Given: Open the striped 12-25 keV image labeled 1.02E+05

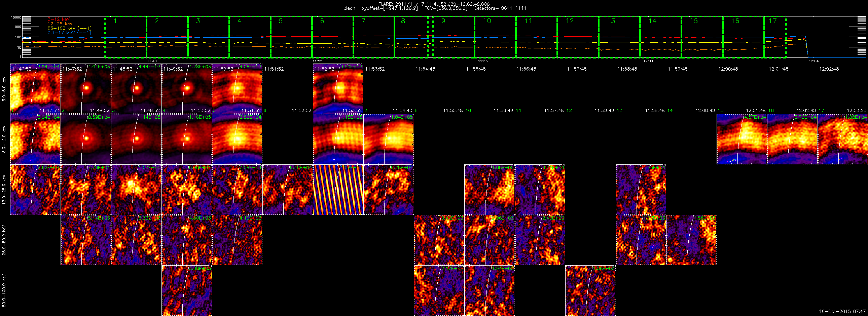Looking at the screenshot, I should coord(338,190).
